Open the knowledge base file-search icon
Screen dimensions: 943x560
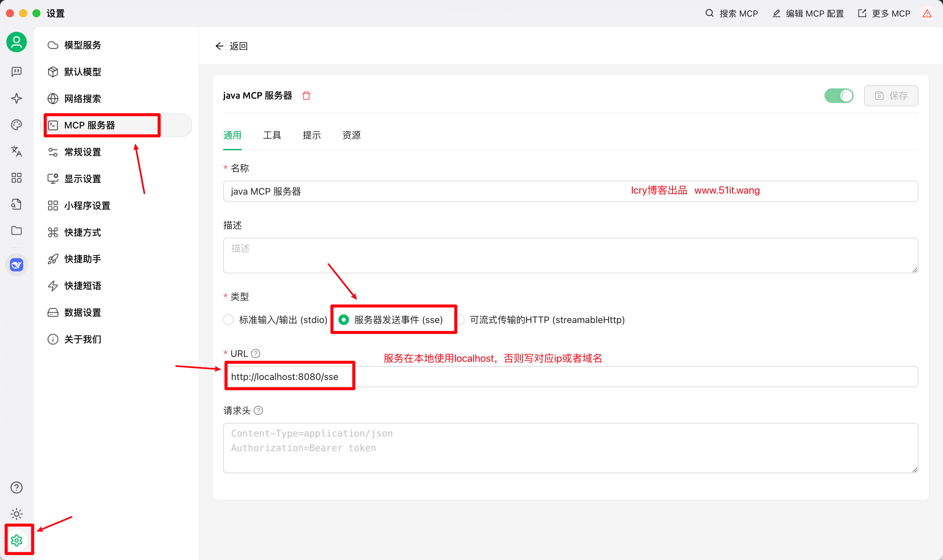(16, 204)
